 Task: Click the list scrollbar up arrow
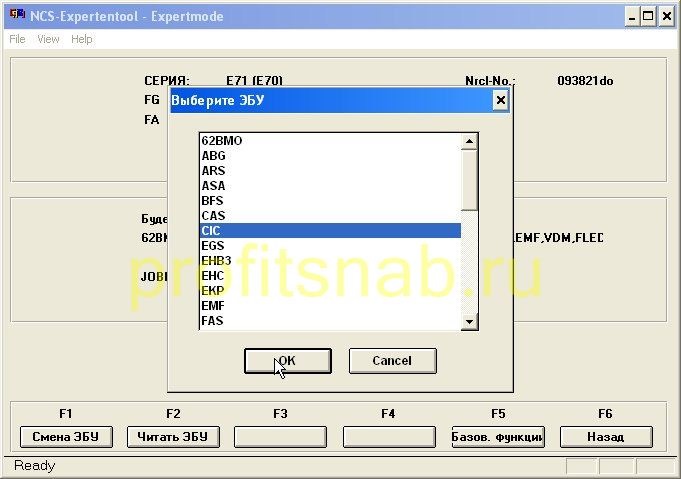click(x=469, y=142)
